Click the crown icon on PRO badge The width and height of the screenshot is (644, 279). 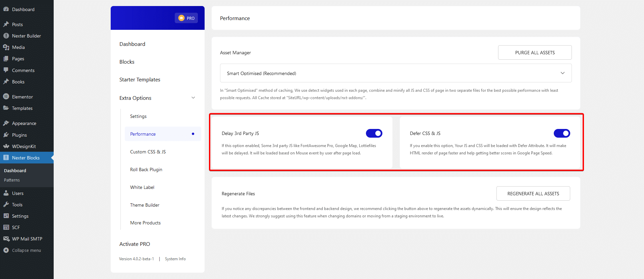(181, 18)
